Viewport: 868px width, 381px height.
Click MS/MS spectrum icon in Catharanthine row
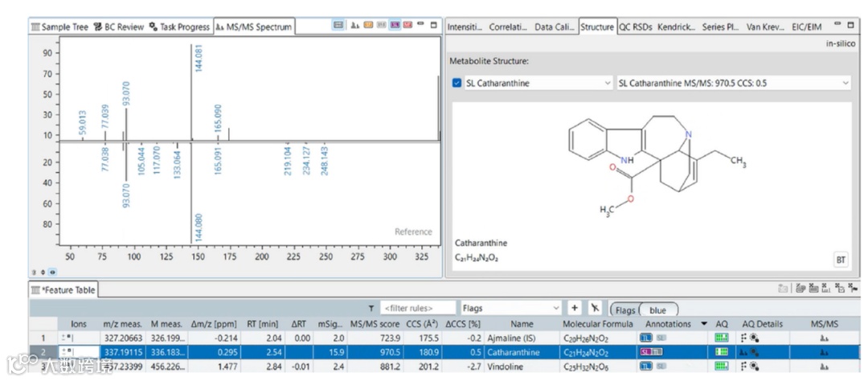coord(824,352)
